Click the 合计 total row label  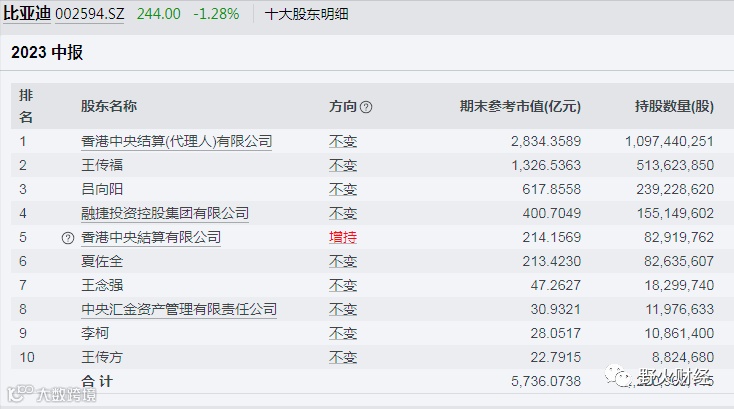(x=97, y=381)
